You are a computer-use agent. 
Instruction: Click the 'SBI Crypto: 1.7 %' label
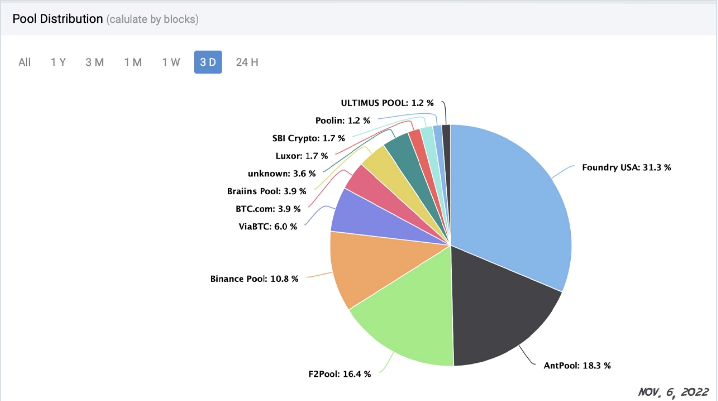(309, 138)
